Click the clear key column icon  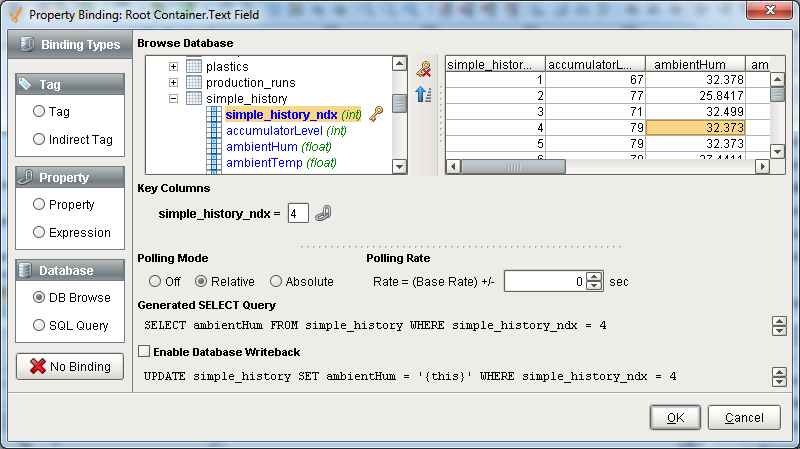pos(424,69)
